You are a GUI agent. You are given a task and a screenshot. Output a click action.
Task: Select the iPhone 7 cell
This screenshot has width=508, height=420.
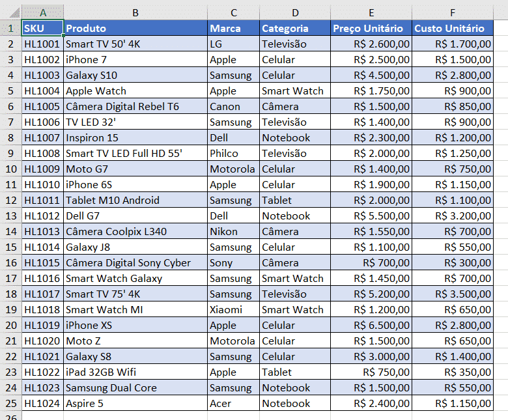point(135,59)
